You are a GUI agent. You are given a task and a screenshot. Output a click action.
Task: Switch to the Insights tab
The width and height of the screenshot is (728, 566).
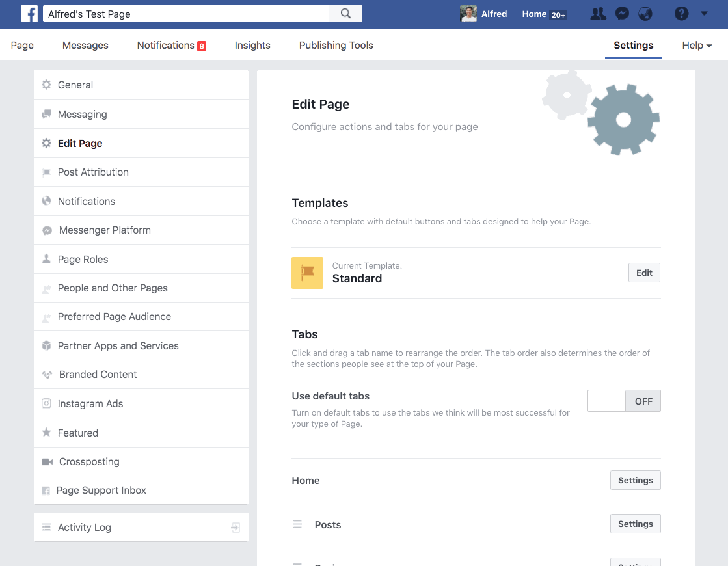click(252, 46)
